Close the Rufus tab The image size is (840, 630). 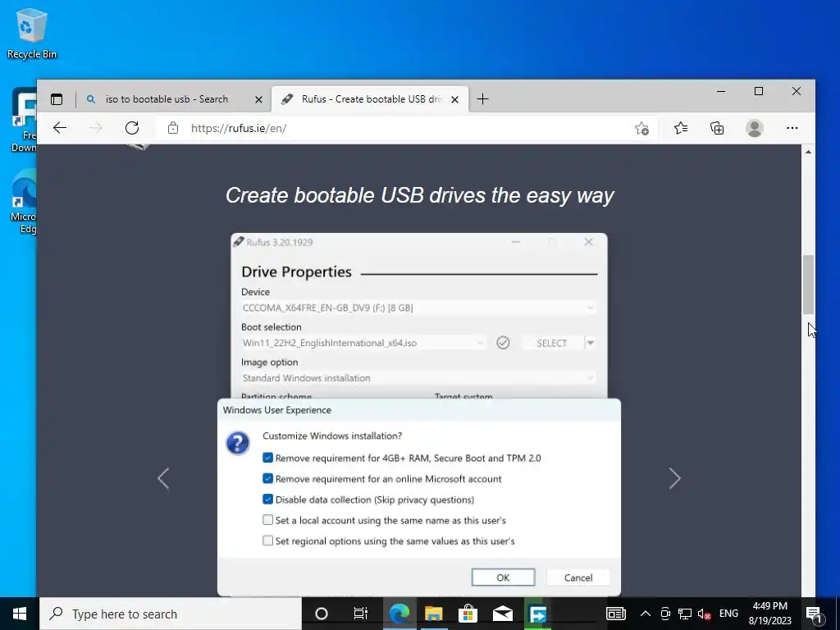click(454, 99)
